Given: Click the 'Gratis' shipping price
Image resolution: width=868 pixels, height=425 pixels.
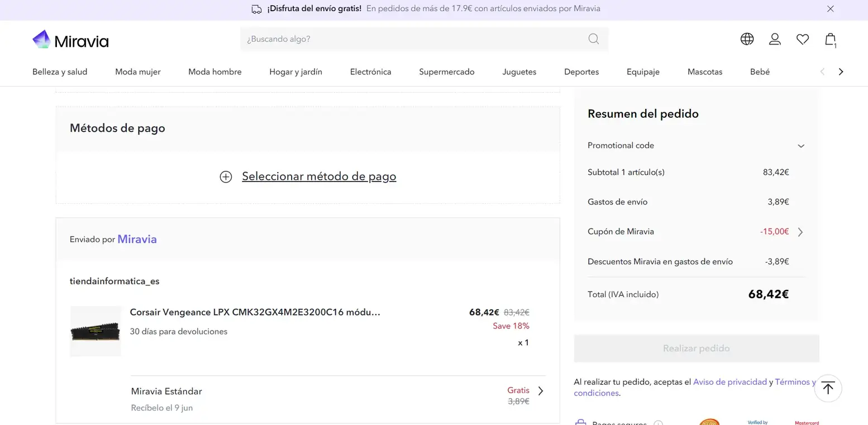Looking at the screenshot, I should [x=518, y=390].
